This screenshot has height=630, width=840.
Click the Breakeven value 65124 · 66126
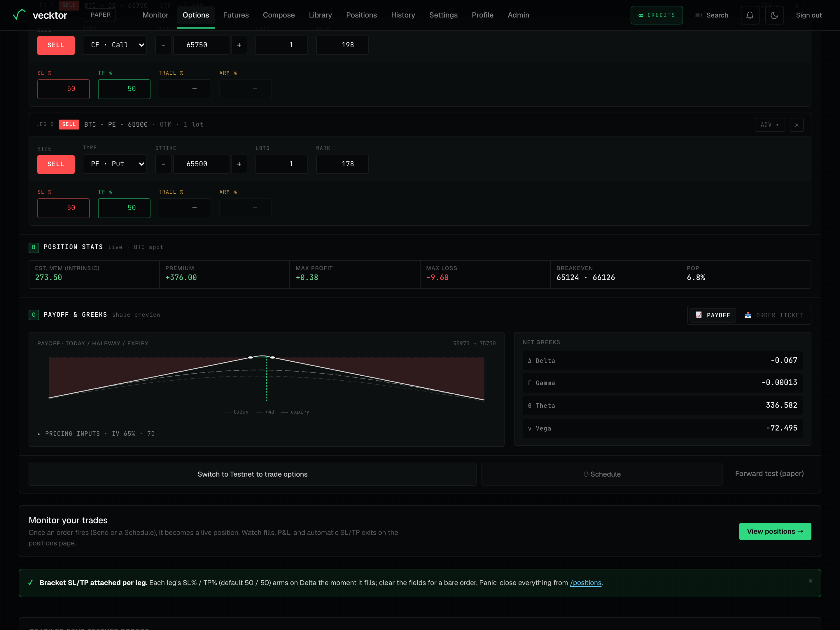[x=586, y=278]
